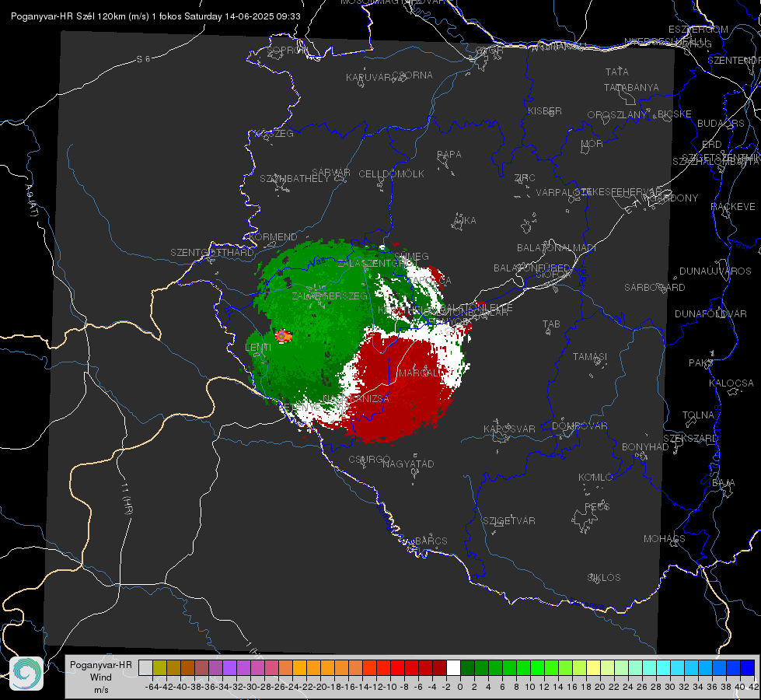Image resolution: width=761 pixels, height=700 pixels.
Task: Click the DUNAUJVAROS town label
Action: (x=715, y=271)
